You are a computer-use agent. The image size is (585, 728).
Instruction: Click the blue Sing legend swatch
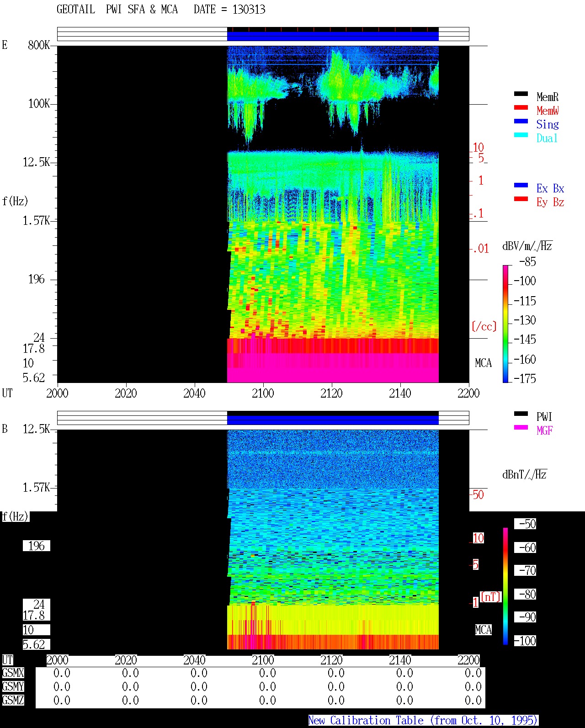(521, 121)
